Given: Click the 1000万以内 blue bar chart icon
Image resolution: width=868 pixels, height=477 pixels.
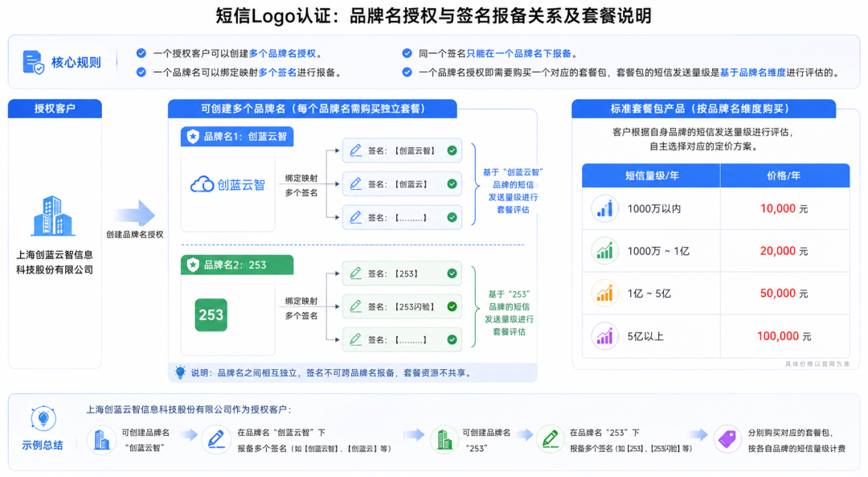Looking at the screenshot, I should tap(605, 208).
